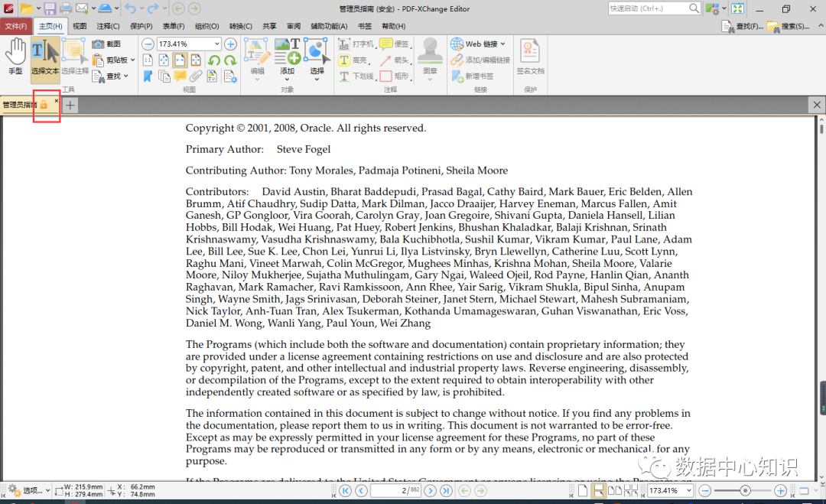Activate the Select Text (选择文本) tool
The height and width of the screenshot is (504, 826).
(x=45, y=60)
